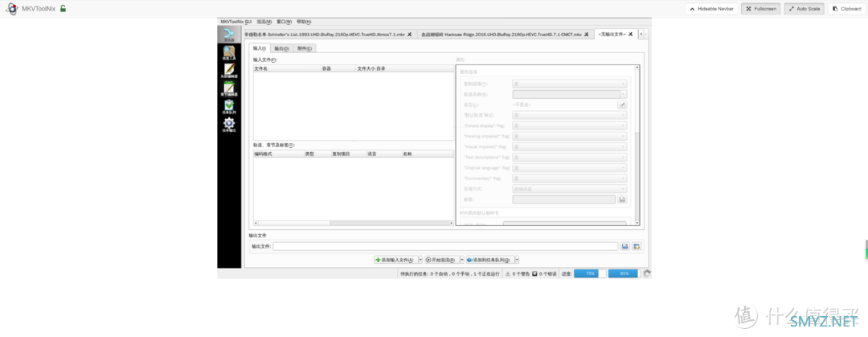Expand the arrow next to 添加输入文件
This screenshot has width=868, height=337.
420,260
